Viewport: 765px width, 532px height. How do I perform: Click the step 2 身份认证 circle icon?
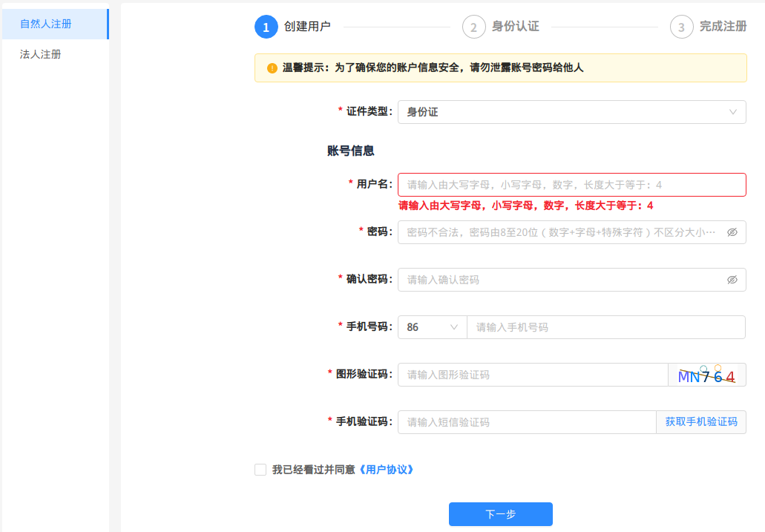[473, 27]
